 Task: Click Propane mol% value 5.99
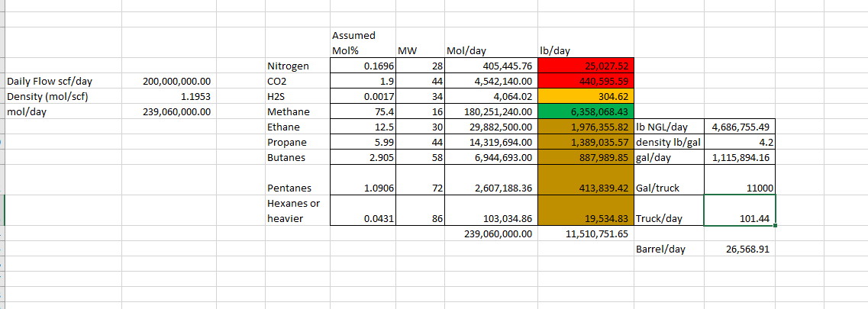pyautogui.click(x=363, y=142)
